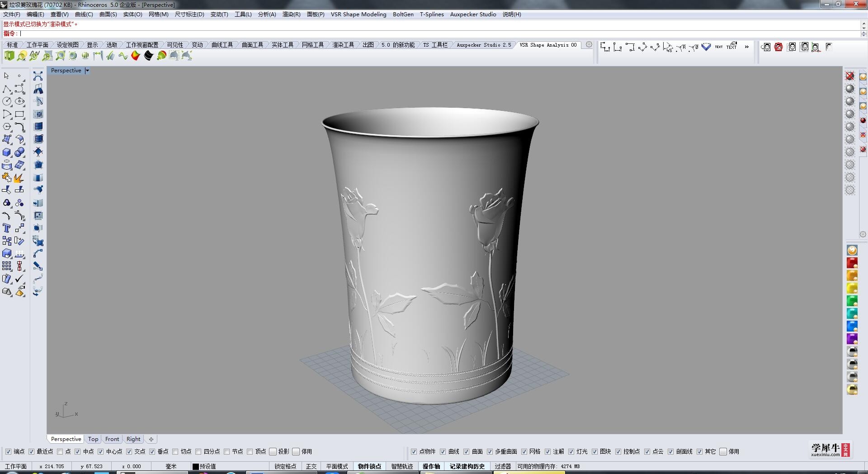The height and width of the screenshot is (474, 868).
Task: Select the text object T tool
Action: point(7,228)
